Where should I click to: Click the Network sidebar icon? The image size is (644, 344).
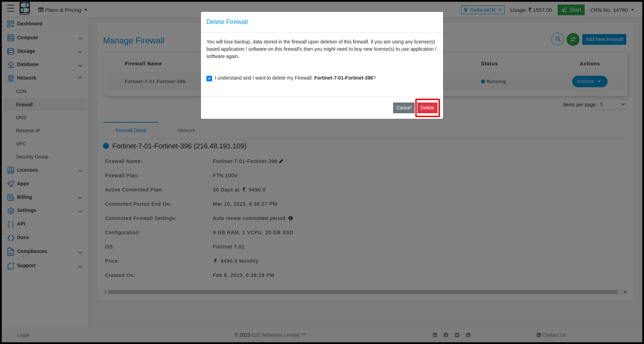(x=11, y=78)
